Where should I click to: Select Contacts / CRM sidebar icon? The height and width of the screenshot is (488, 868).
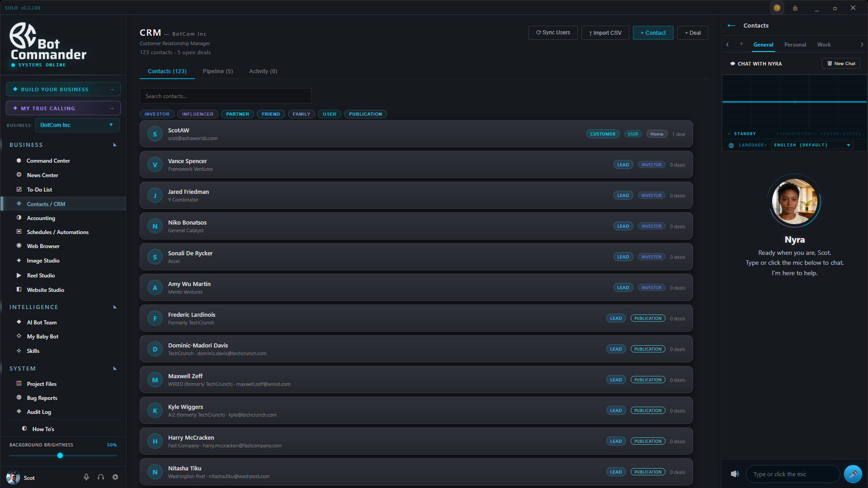[x=19, y=204]
